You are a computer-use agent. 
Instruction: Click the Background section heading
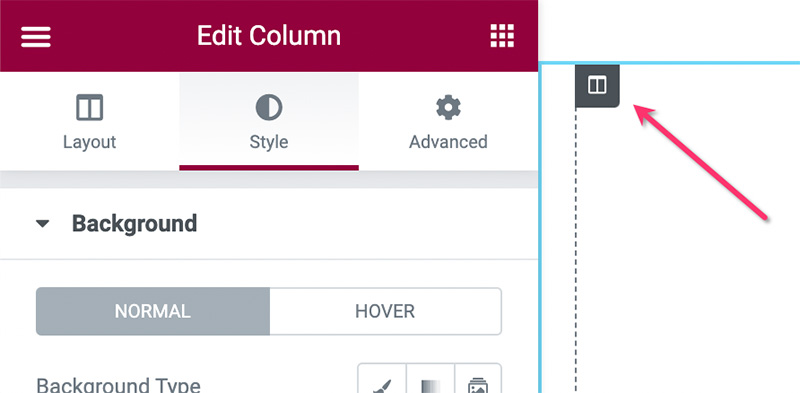coord(134,224)
